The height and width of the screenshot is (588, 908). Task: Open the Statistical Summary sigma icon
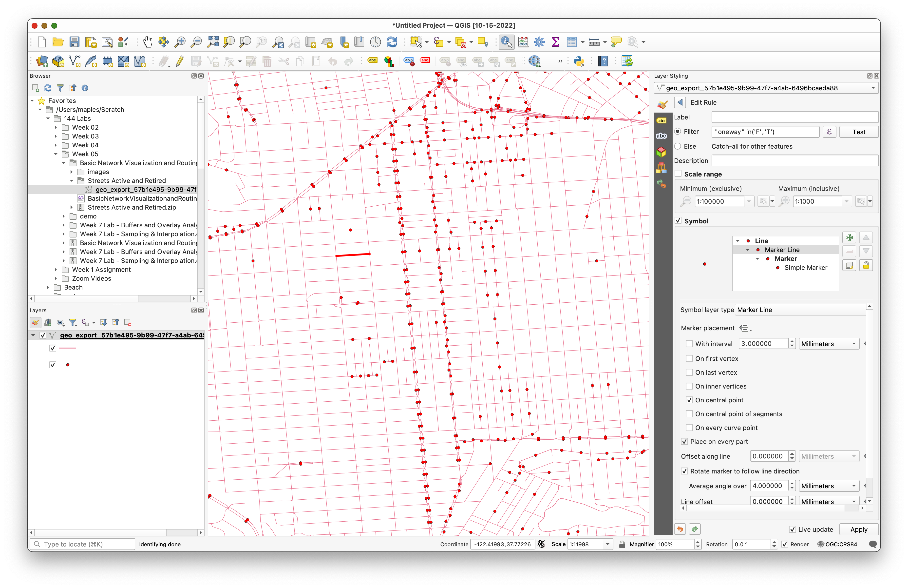coord(555,42)
